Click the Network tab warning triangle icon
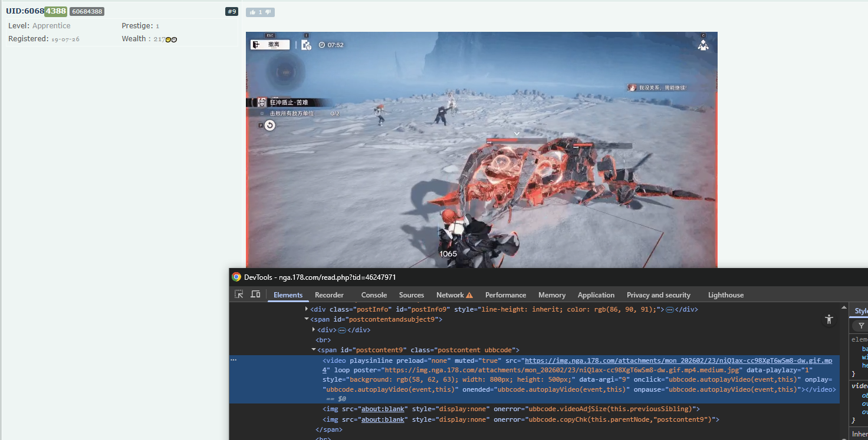This screenshot has width=868, height=440. pyautogui.click(x=469, y=295)
